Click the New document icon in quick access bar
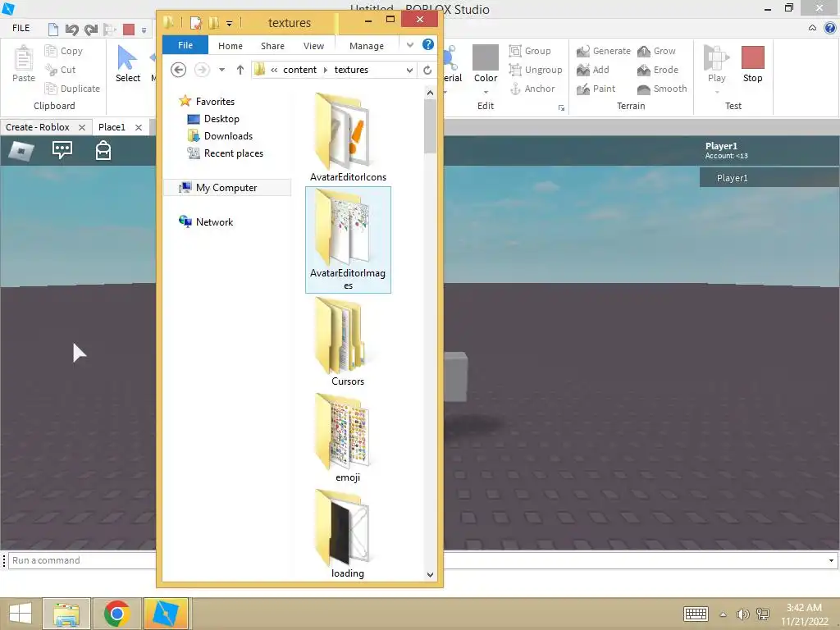This screenshot has height=630, width=840. (x=53, y=29)
